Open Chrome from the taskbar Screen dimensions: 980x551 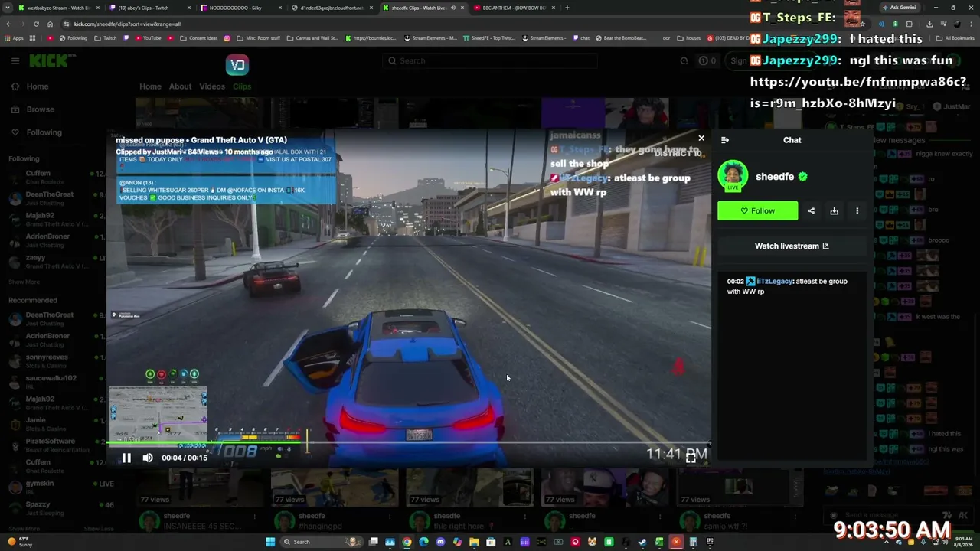[x=407, y=542]
